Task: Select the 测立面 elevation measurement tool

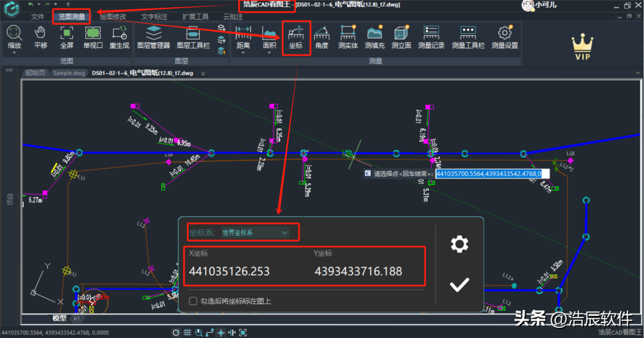Action: pos(401,37)
